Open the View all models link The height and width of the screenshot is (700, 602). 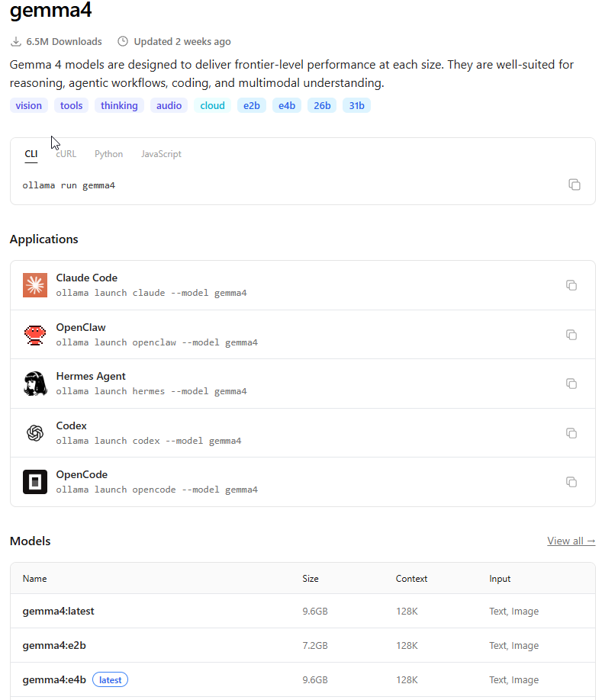coord(571,541)
